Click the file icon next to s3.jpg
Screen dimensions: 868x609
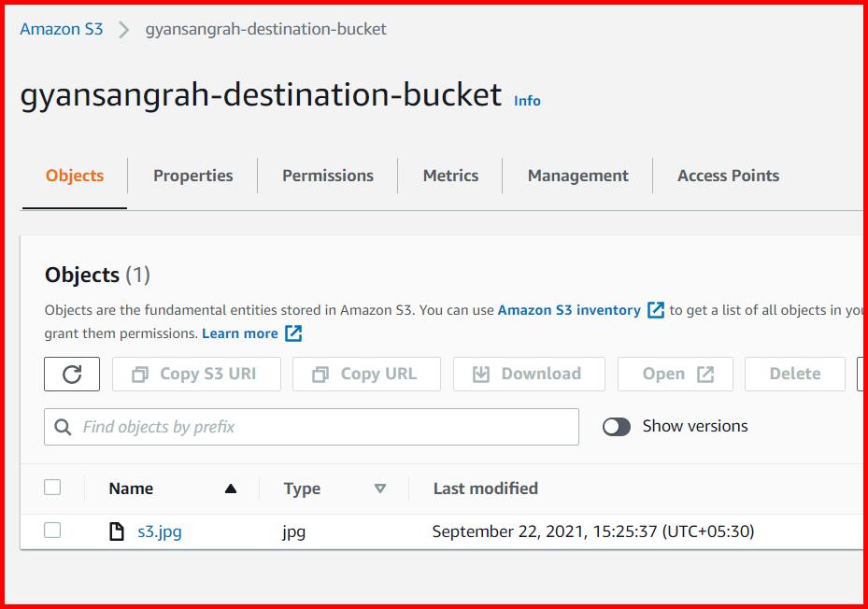click(116, 531)
